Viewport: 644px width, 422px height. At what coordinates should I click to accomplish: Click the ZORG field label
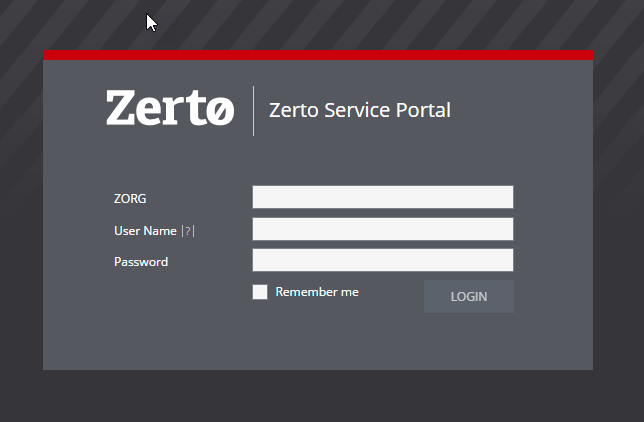(130, 198)
